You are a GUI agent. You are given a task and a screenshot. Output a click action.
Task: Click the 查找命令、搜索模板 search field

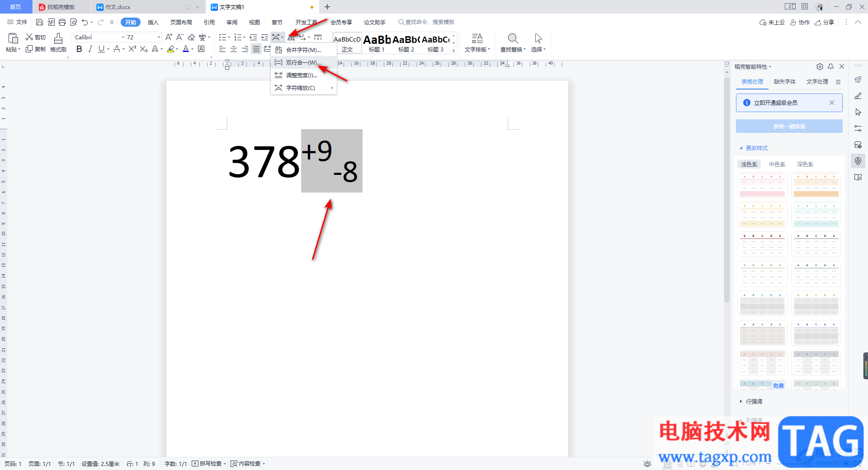pyautogui.click(x=426, y=22)
